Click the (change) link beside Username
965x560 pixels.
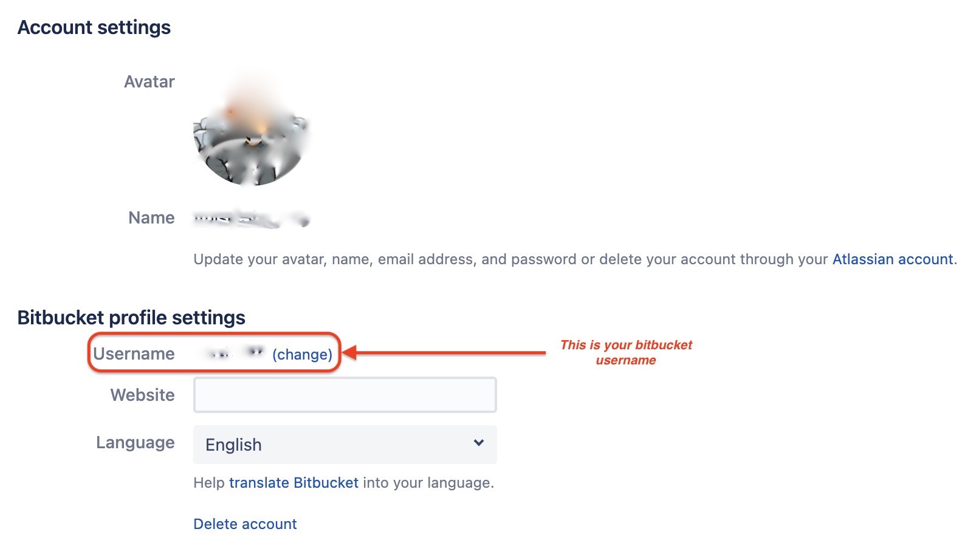click(x=302, y=354)
